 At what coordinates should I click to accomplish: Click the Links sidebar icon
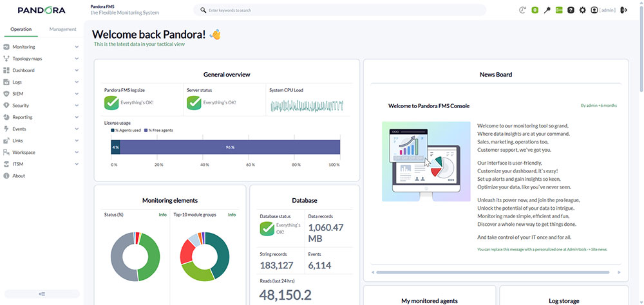(6, 140)
